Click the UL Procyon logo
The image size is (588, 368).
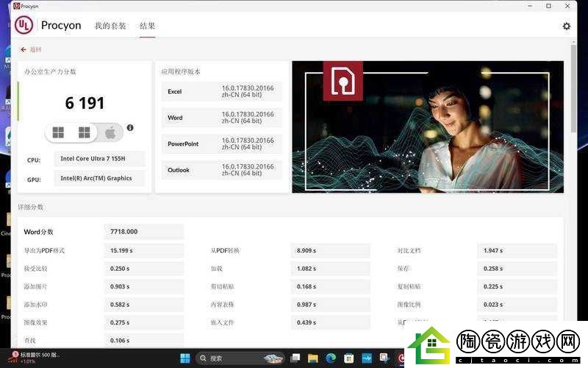point(24,25)
